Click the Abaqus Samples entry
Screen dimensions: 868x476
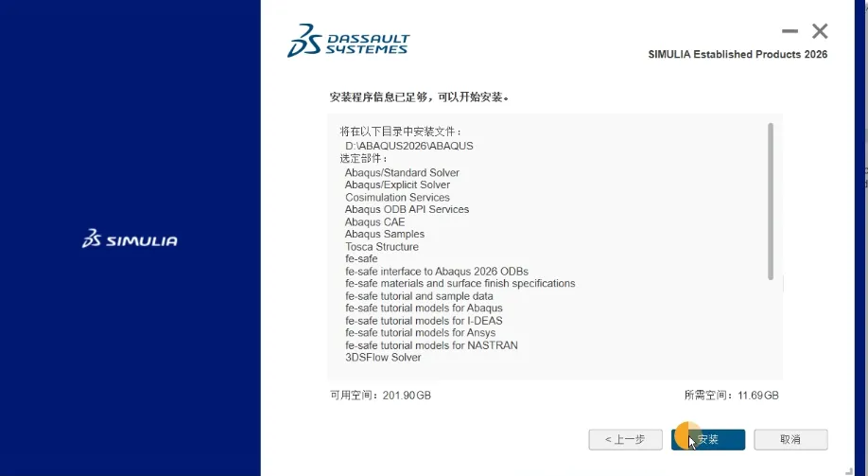click(385, 235)
